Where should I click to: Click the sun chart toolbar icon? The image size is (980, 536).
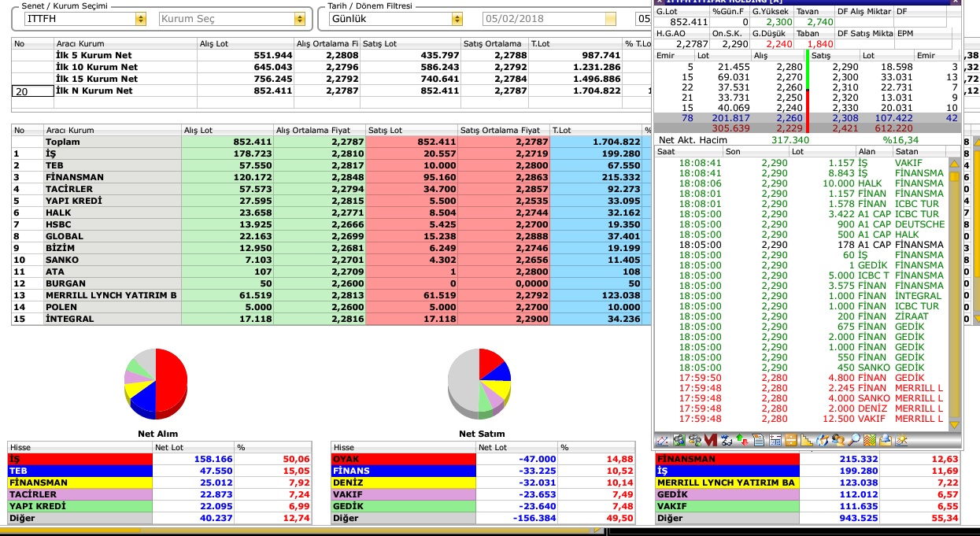(902, 440)
